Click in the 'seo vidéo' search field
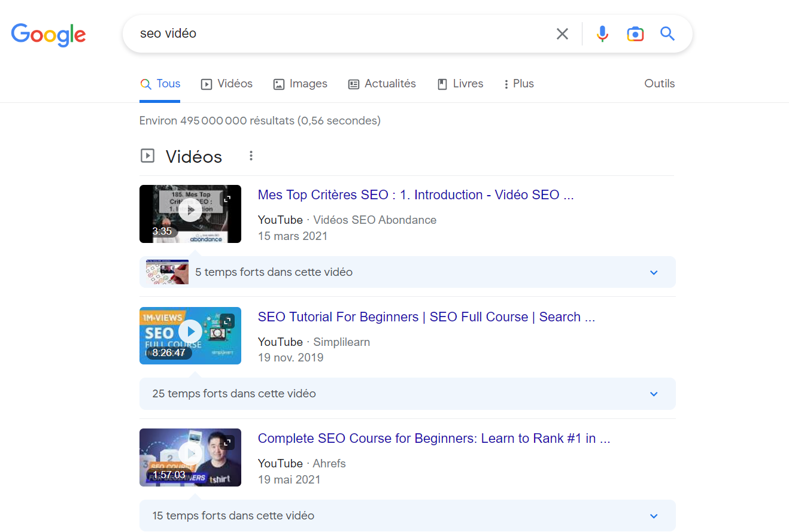The image size is (789, 532). click(x=341, y=34)
